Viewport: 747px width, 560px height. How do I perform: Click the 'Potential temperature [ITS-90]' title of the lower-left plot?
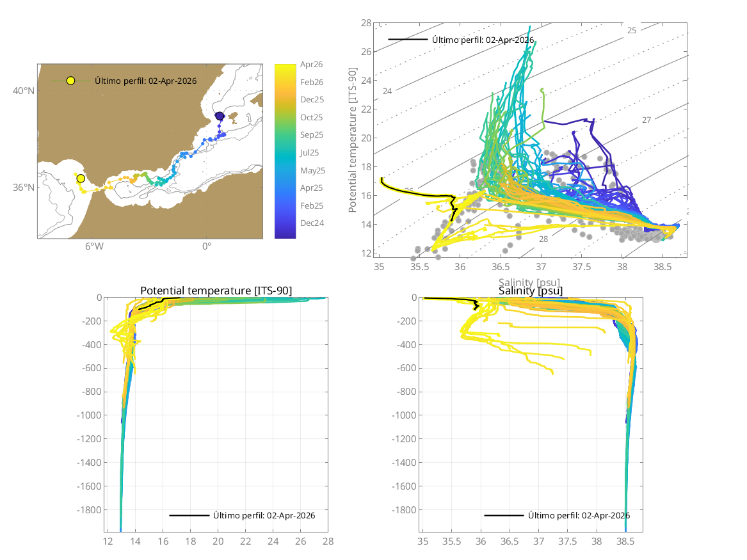coord(216,291)
